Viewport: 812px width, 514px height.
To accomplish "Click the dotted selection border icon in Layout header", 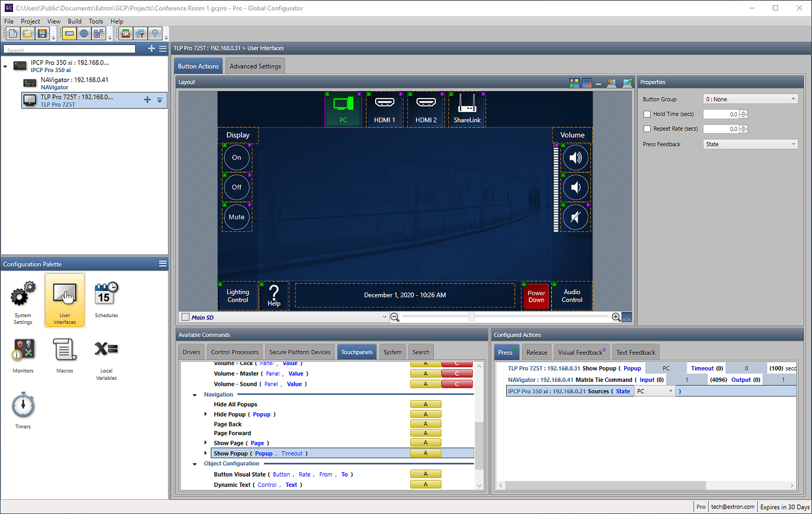I will coord(587,83).
